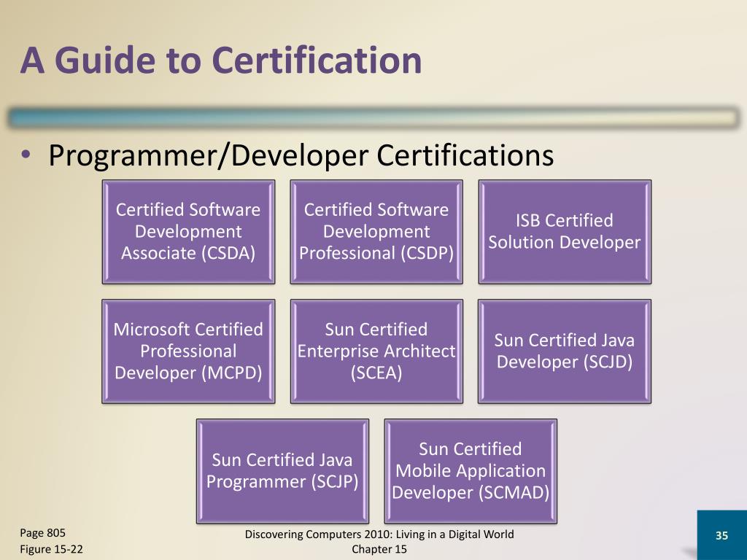Click the 'Sun Certified Java Programmer (SCJP)' box
Screen dimensions: 747x560
tap(282, 471)
